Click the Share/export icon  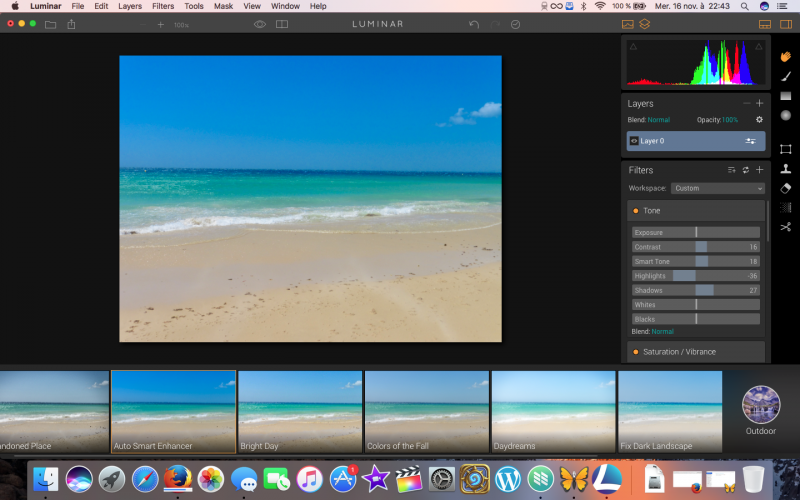(x=71, y=24)
